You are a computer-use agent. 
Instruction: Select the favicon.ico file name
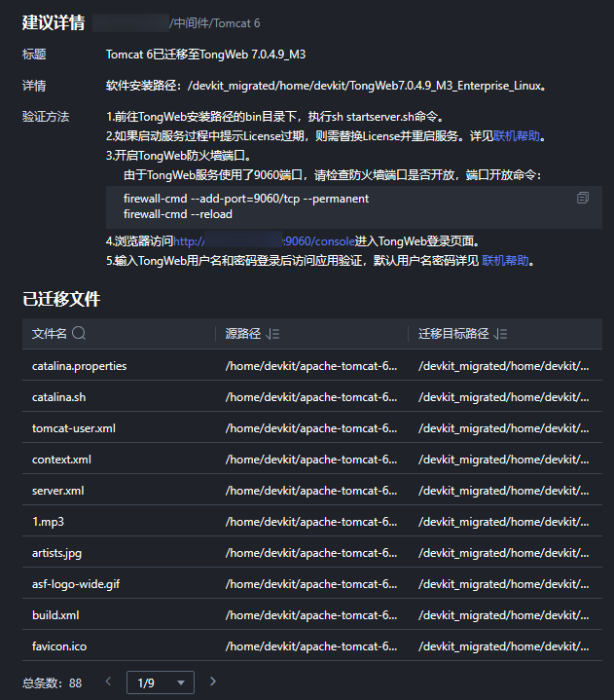coord(59,646)
